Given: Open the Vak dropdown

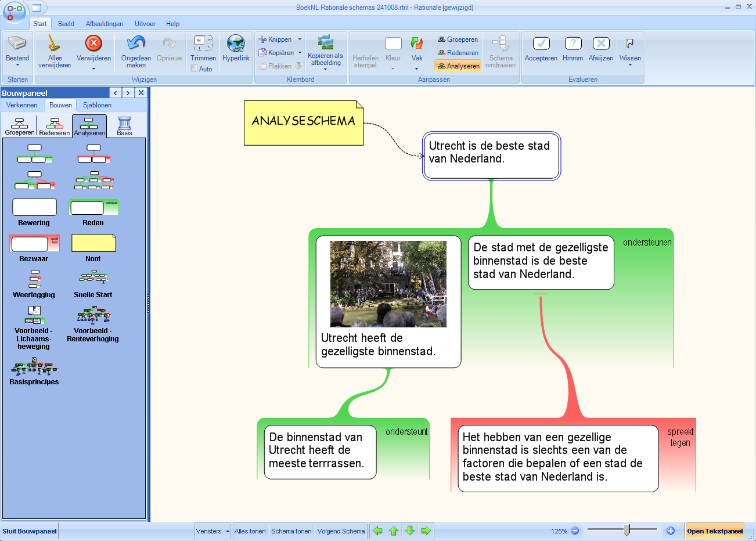Looking at the screenshot, I should tap(417, 68).
